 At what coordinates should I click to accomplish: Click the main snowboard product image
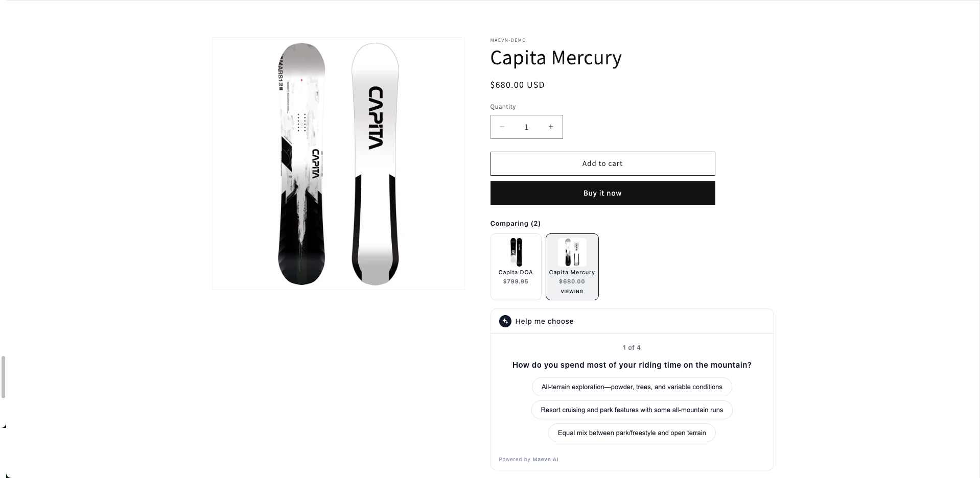(338, 163)
